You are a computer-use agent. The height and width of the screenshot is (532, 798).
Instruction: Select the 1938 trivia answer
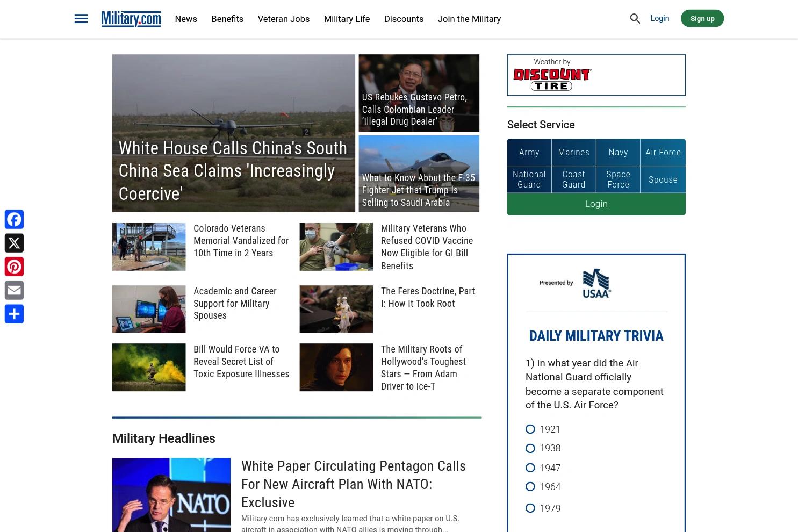coord(530,448)
